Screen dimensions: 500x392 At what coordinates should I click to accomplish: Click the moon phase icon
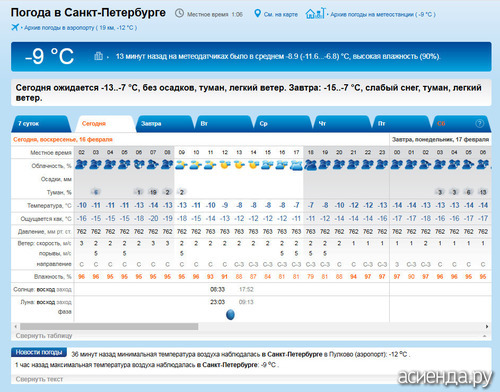(230, 314)
